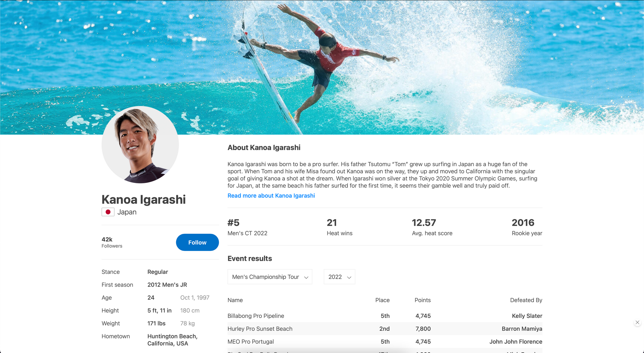The width and height of the screenshot is (644, 353).
Task: Click the Place column header
Action: 382,300
